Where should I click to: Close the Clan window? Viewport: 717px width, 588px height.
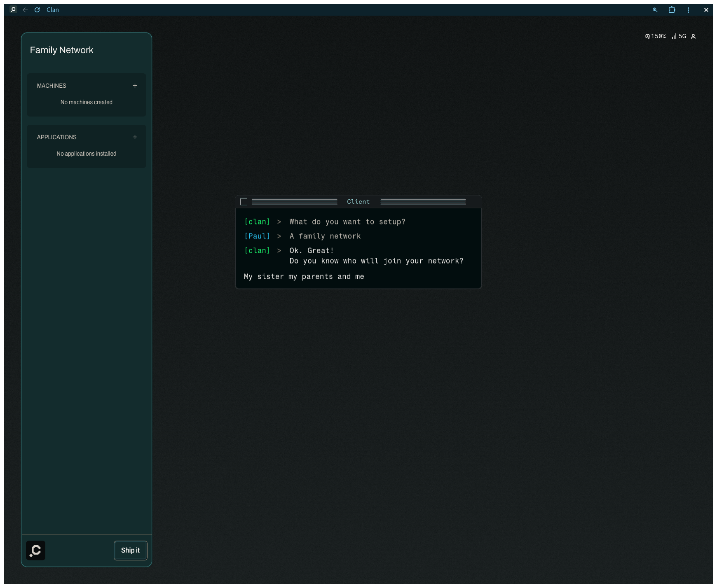tap(706, 10)
